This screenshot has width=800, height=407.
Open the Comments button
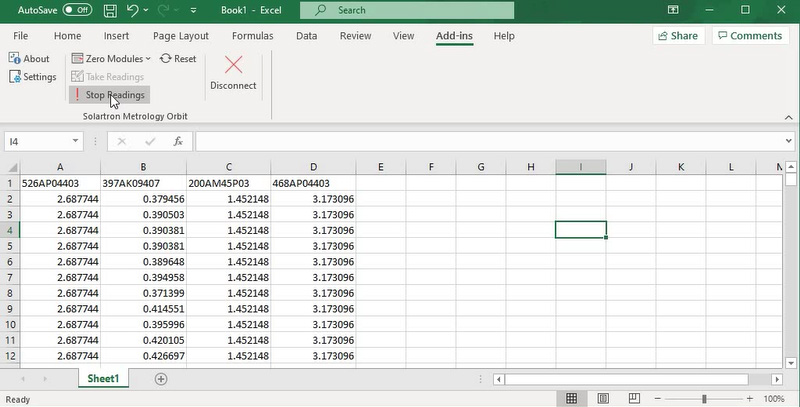[x=750, y=36]
